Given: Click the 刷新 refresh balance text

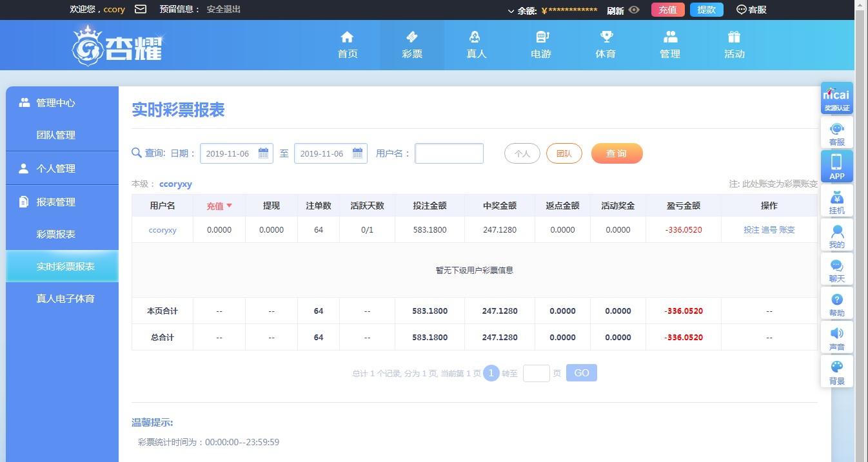Looking at the screenshot, I should click(x=615, y=10).
